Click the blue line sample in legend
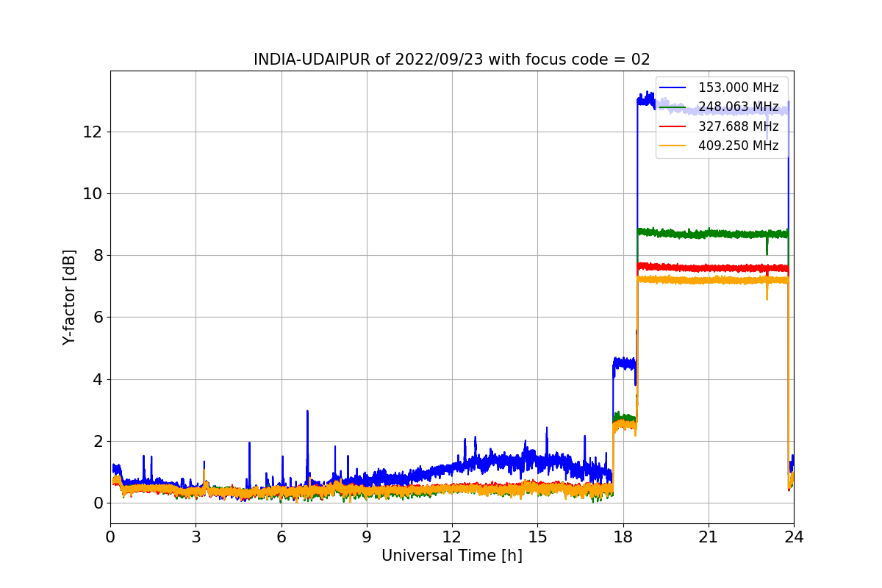 coord(673,87)
